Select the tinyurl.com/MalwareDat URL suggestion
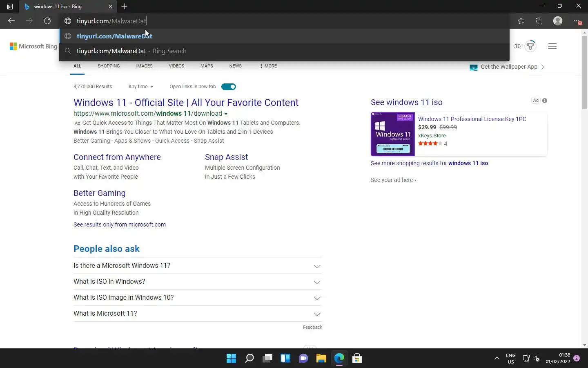588x368 pixels. [284, 36]
